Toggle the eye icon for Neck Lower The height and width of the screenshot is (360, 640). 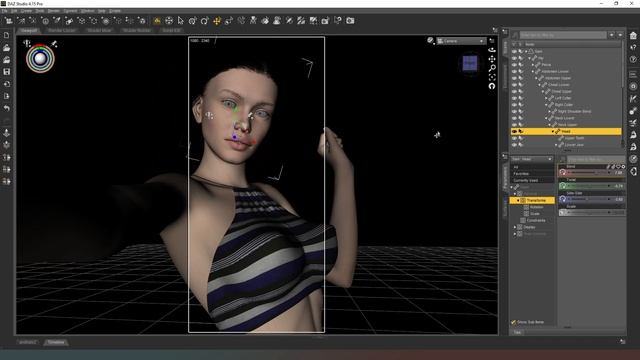(514, 118)
